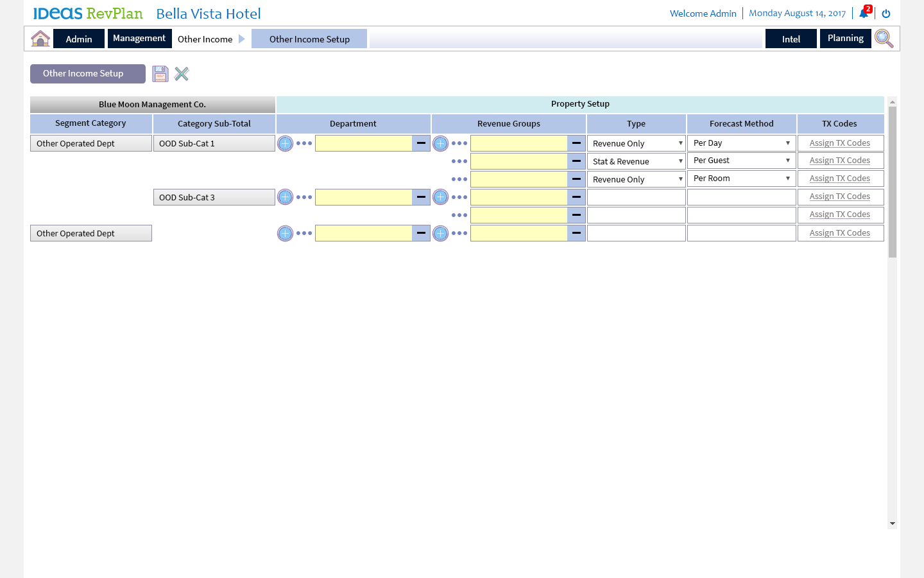Remove department in OOD Sub-Cat 3 row
Image resolution: width=924 pixels, height=578 pixels.
[421, 197]
